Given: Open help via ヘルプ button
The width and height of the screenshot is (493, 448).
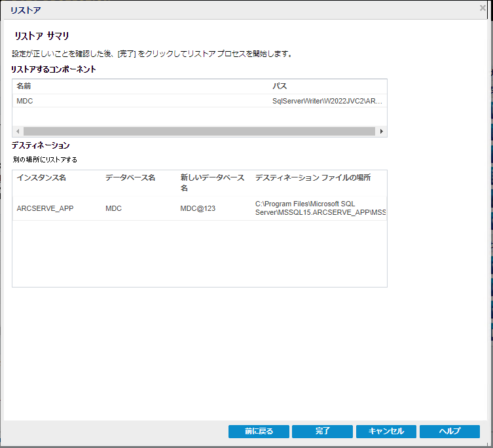Looking at the screenshot, I should pyautogui.click(x=450, y=431).
